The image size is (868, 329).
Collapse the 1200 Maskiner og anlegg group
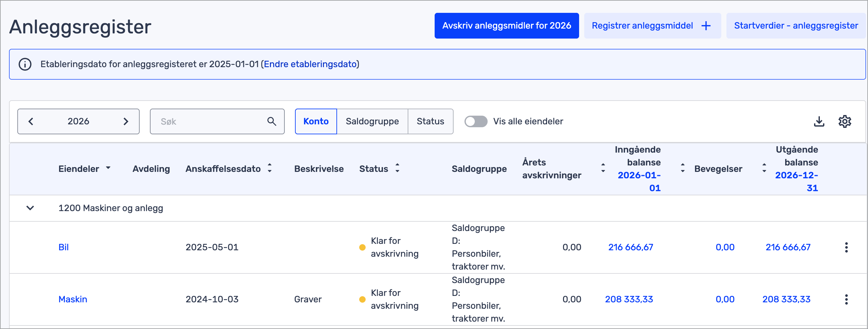coord(30,208)
